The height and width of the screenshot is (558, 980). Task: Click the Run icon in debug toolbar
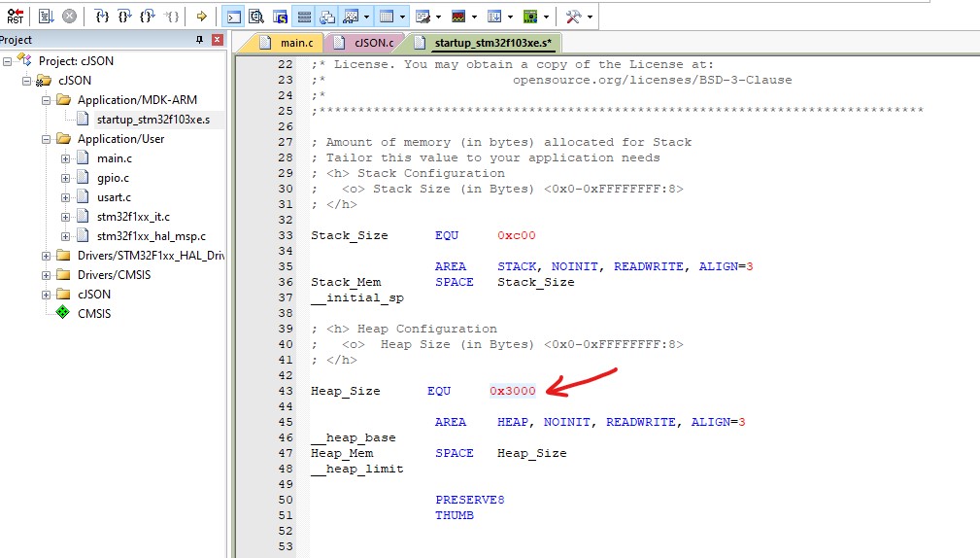[47, 17]
